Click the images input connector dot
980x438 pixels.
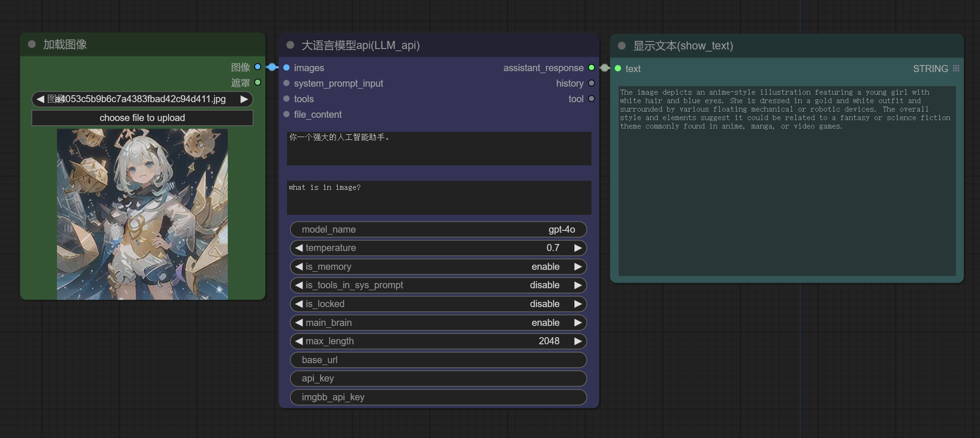[x=286, y=68]
